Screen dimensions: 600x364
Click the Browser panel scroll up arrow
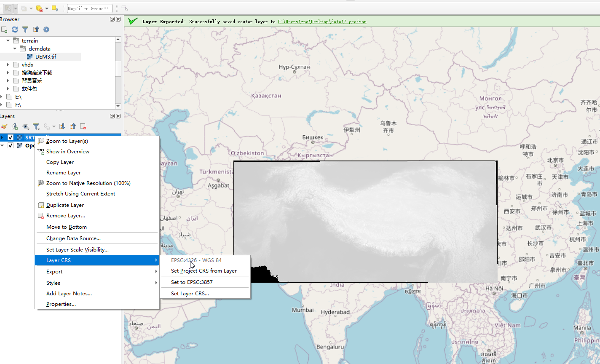click(x=118, y=40)
